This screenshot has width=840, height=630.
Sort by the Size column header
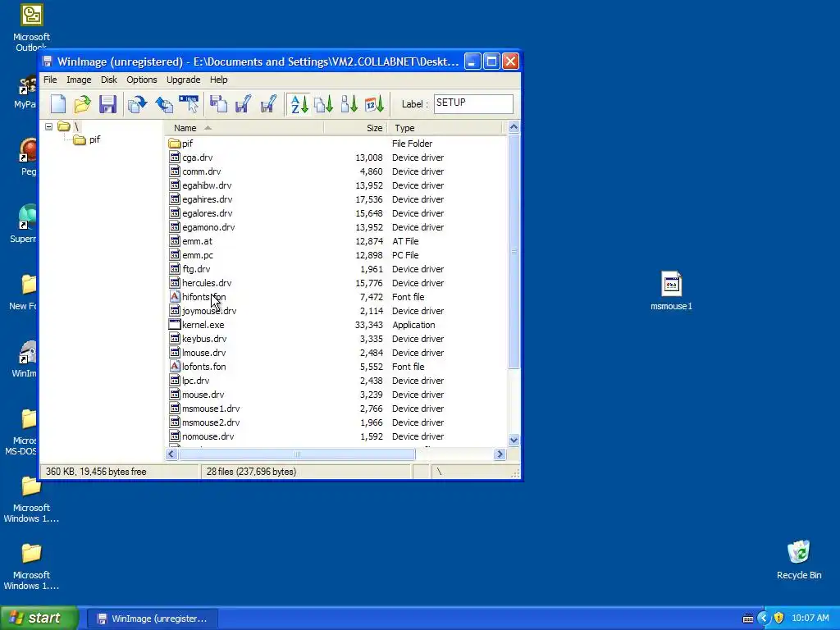354,128
